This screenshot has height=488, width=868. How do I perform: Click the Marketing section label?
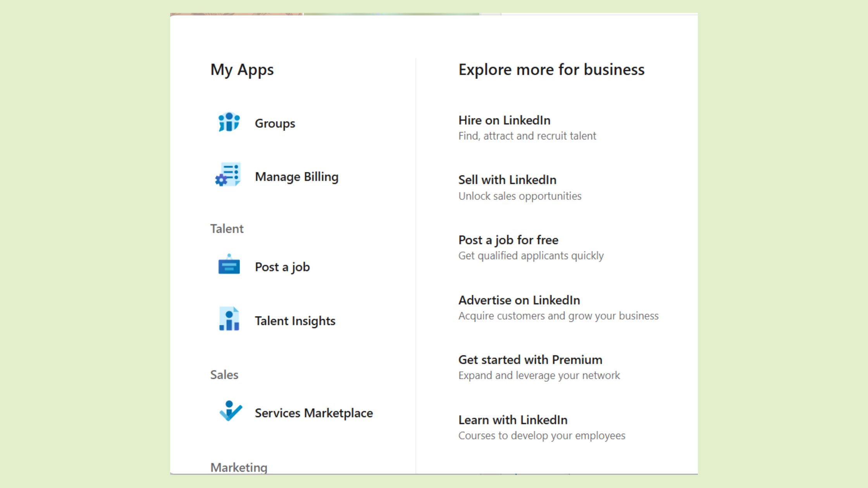point(239,467)
